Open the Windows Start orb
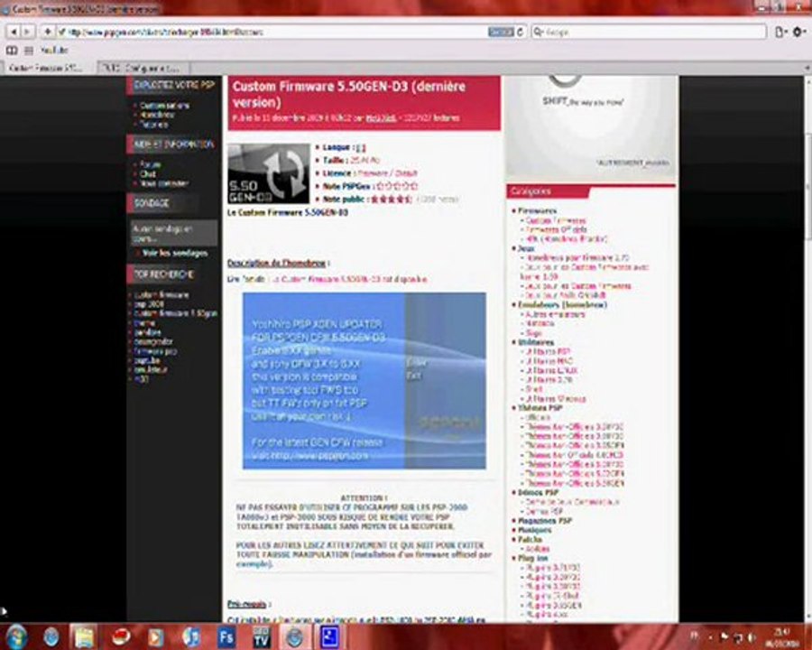 coord(16,637)
